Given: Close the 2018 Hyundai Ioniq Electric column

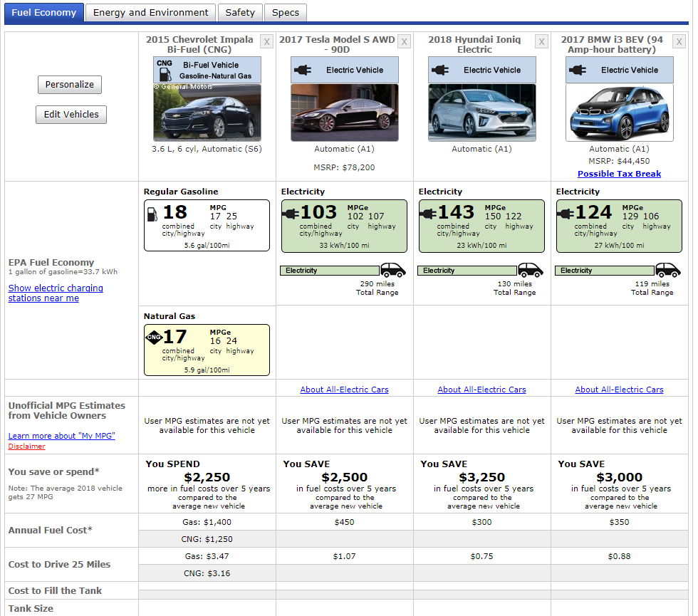Looking at the screenshot, I should (542, 42).
